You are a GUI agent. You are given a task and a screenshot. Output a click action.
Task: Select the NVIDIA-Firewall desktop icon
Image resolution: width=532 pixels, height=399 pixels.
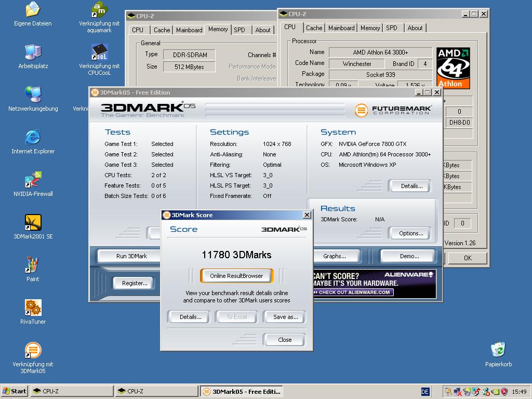pyautogui.click(x=33, y=180)
